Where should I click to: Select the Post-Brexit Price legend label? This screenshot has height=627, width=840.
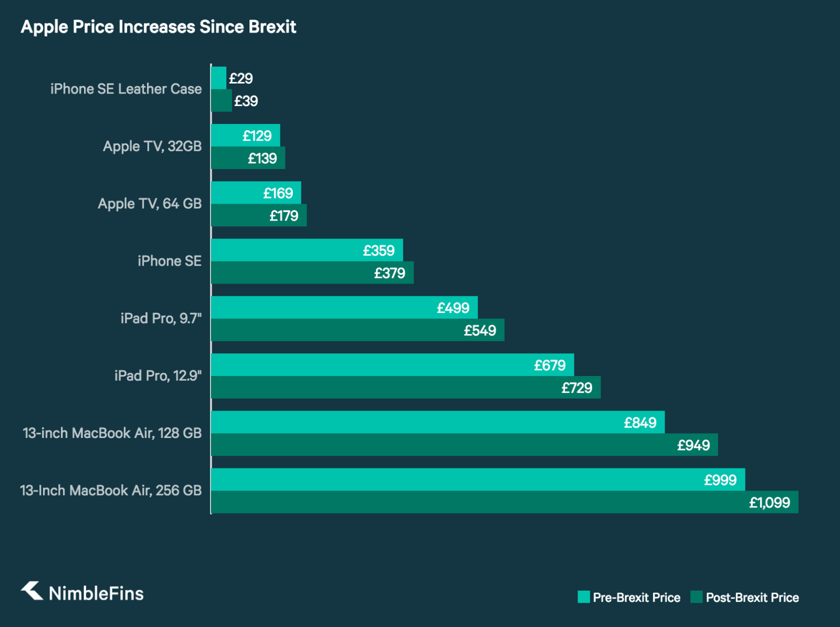point(752,598)
